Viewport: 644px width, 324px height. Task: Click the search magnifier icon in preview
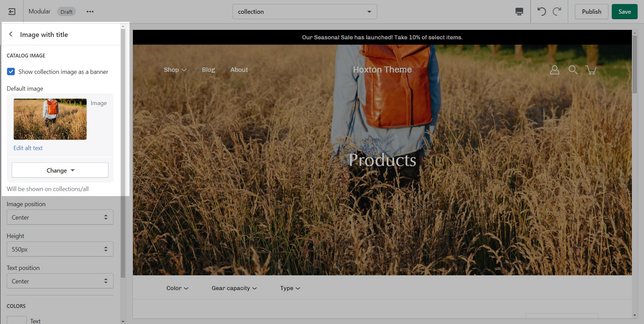(573, 70)
